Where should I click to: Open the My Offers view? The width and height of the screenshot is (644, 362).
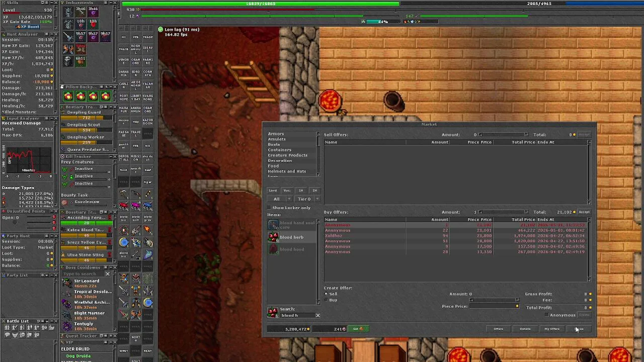click(x=552, y=329)
